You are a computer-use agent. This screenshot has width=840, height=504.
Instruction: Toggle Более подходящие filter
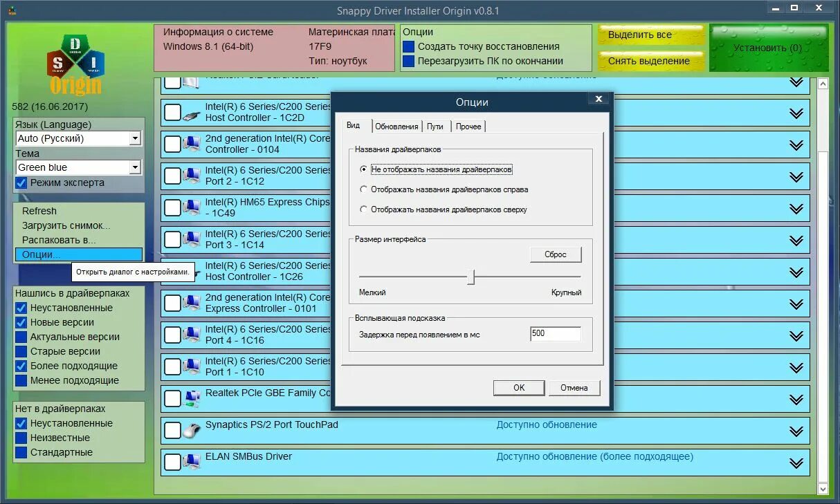click(x=21, y=366)
